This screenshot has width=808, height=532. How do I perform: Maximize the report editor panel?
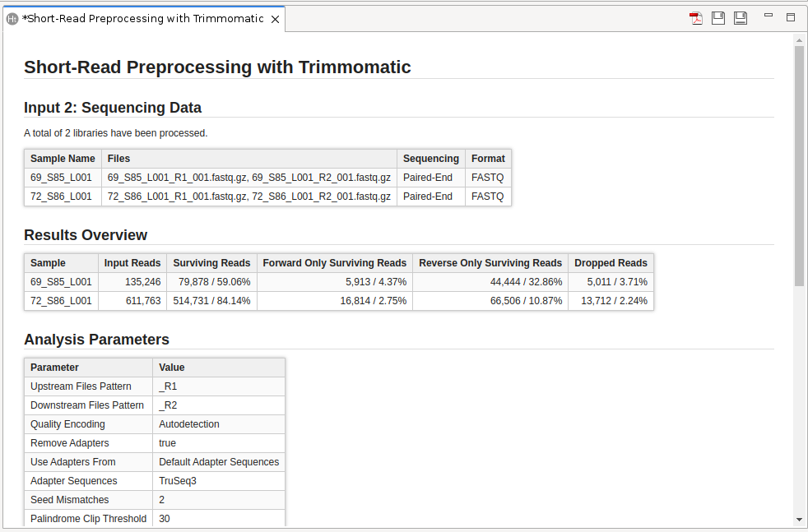pos(791,16)
